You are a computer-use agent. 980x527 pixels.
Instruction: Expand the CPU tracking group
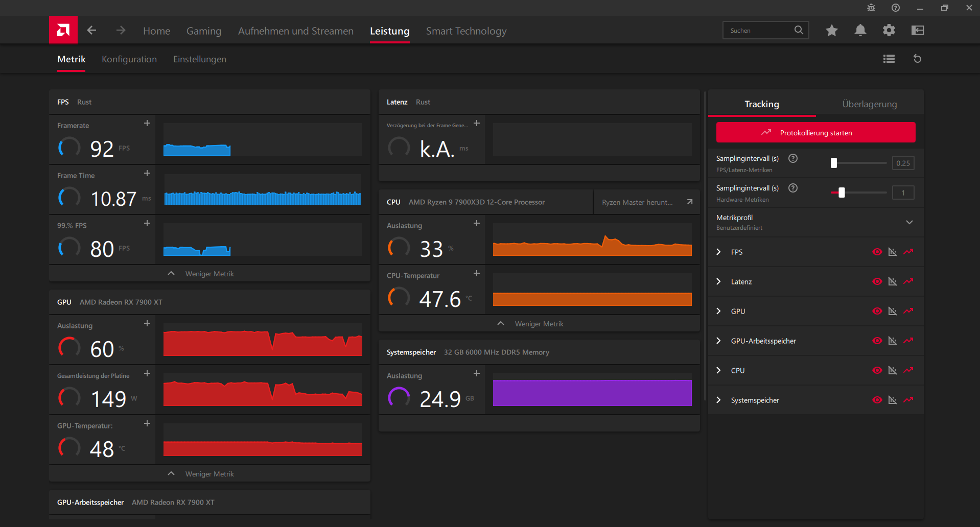pos(719,370)
